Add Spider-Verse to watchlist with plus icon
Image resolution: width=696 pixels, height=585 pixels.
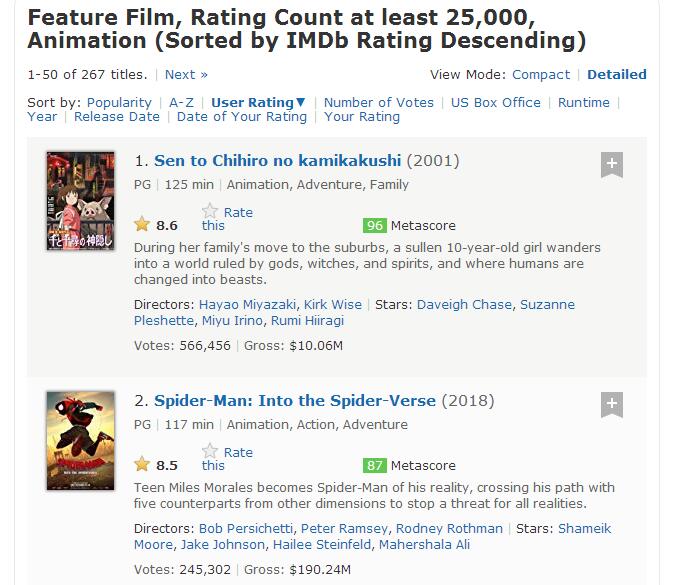pyautogui.click(x=612, y=405)
